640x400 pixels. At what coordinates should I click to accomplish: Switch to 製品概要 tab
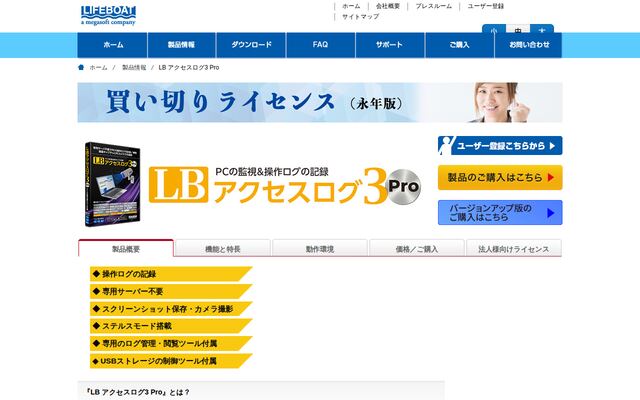[x=126, y=249]
